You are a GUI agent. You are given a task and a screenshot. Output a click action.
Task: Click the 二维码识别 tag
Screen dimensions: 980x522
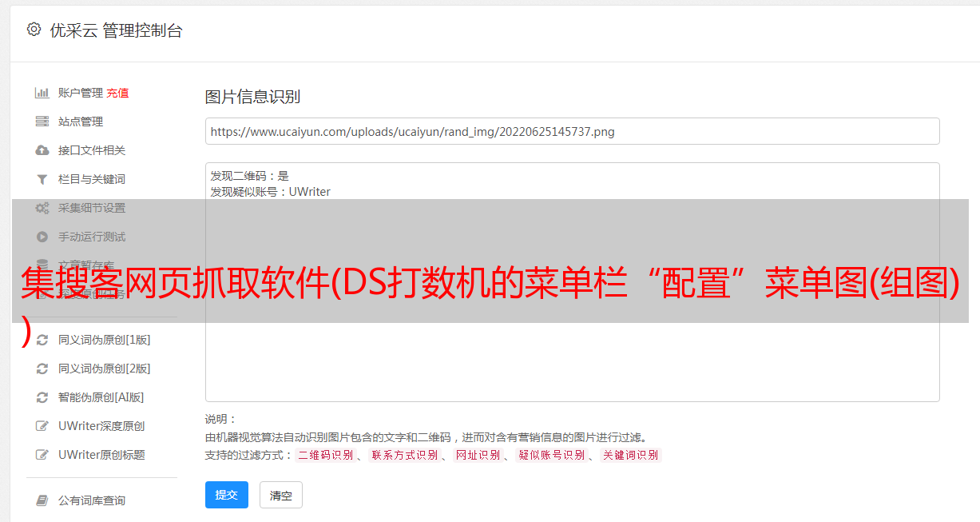325,455
